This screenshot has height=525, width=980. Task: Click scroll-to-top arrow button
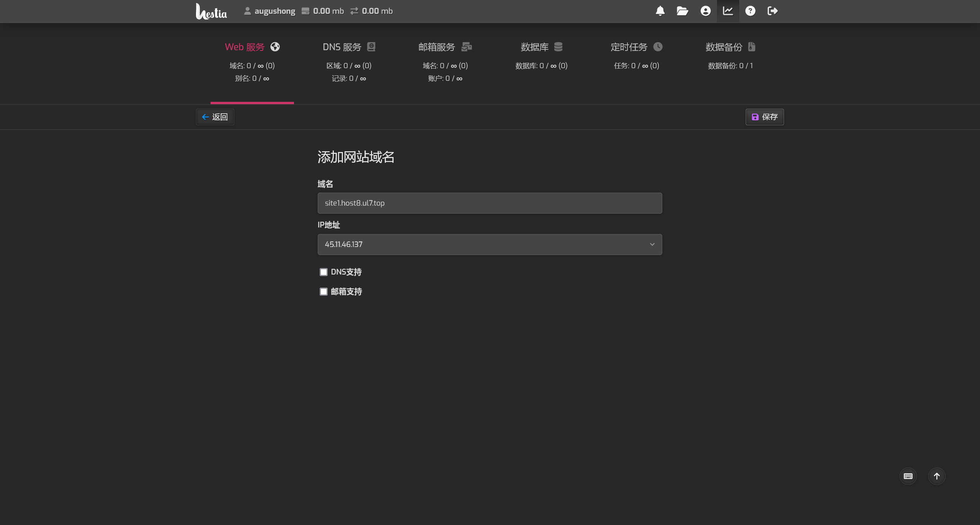pyautogui.click(x=937, y=476)
